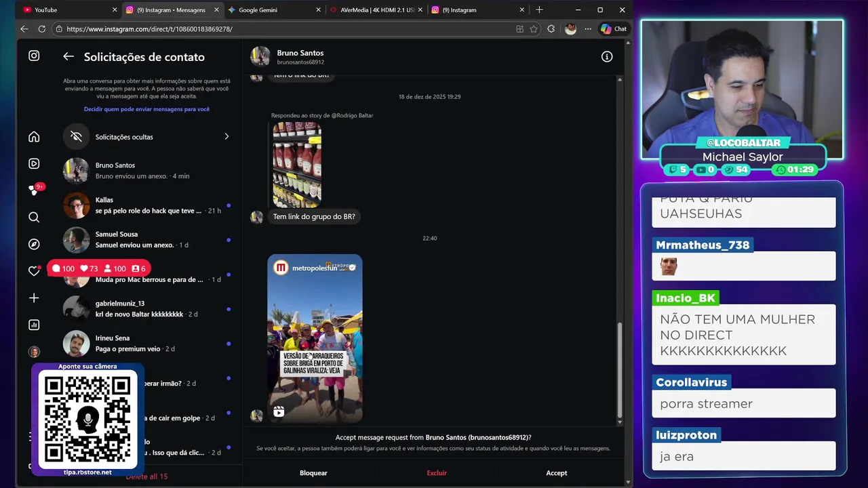
Task: Add page to favorites with star icon
Action: 534,29
